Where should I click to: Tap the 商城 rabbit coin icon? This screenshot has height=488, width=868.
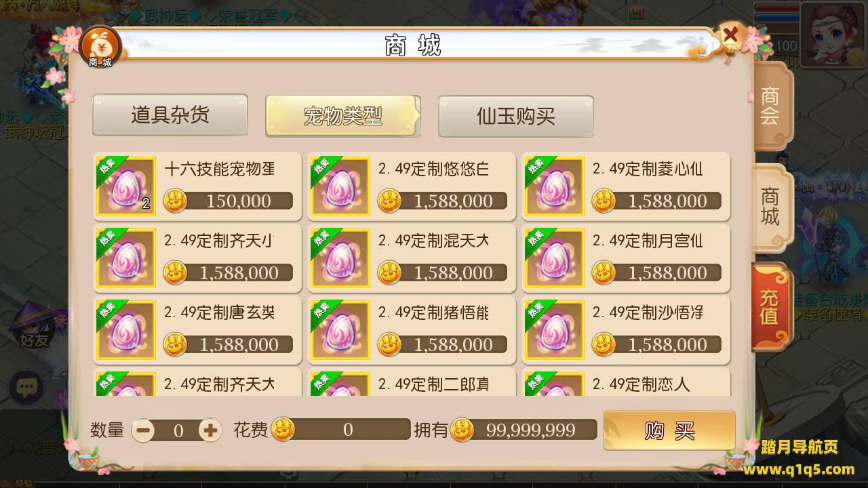100,46
